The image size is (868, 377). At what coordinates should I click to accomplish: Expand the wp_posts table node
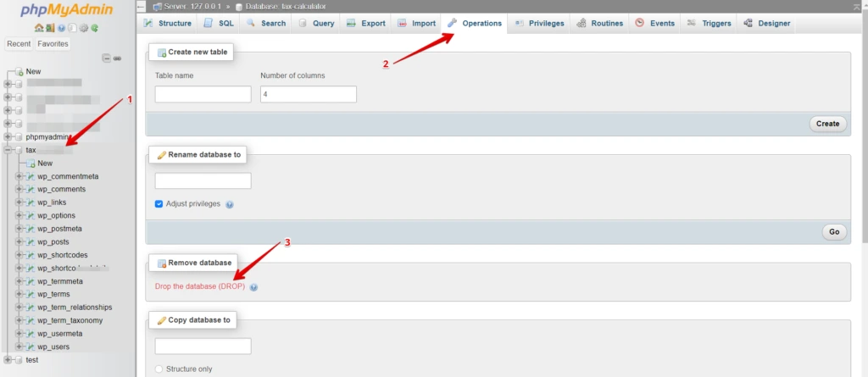[x=19, y=242]
